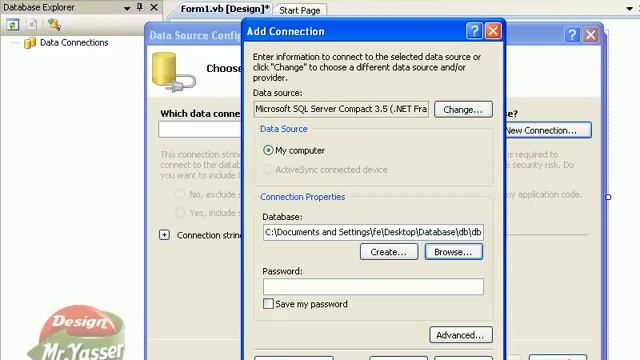Viewport: 640px width, 360px height.
Task: Click the Data source text field
Action: coord(341,109)
